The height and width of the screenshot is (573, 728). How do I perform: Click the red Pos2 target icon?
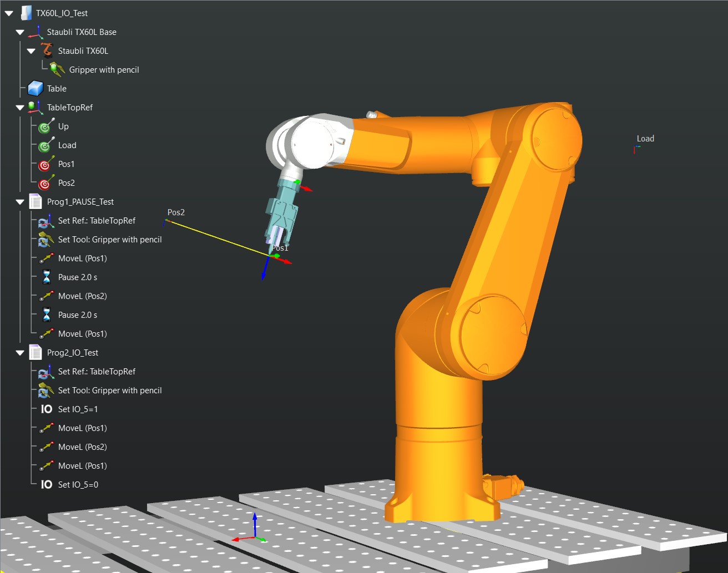tap(46, 183)
